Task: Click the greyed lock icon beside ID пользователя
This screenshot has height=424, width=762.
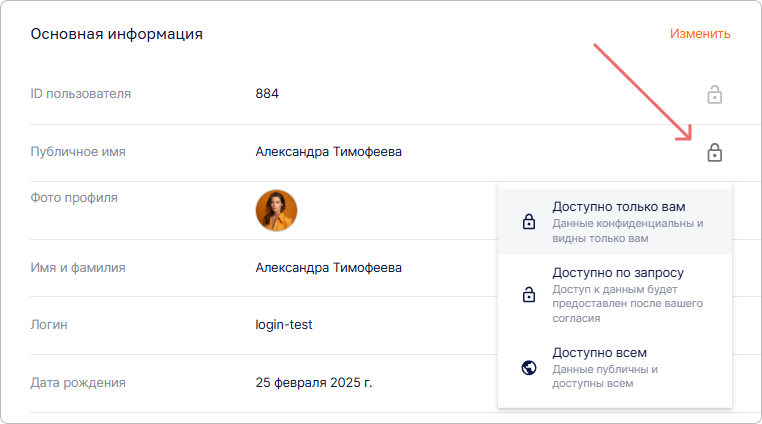Action: [714, 95]
